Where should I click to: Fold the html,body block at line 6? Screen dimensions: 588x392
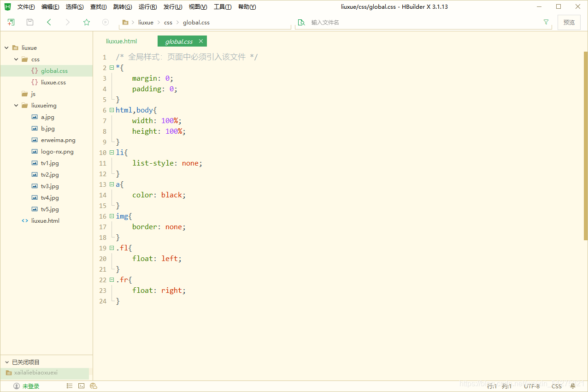(x=112, y=110)
